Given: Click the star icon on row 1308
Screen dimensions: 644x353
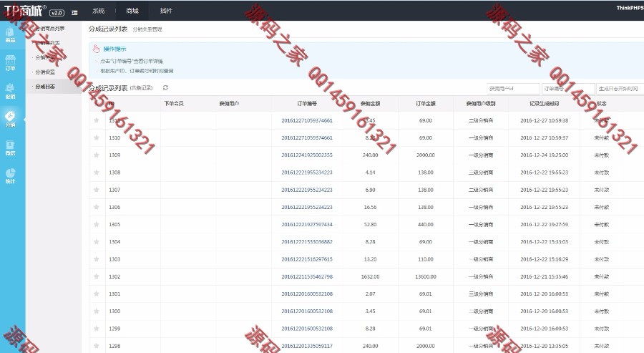Looking at the screenshot, I should [x=97, y=172].
